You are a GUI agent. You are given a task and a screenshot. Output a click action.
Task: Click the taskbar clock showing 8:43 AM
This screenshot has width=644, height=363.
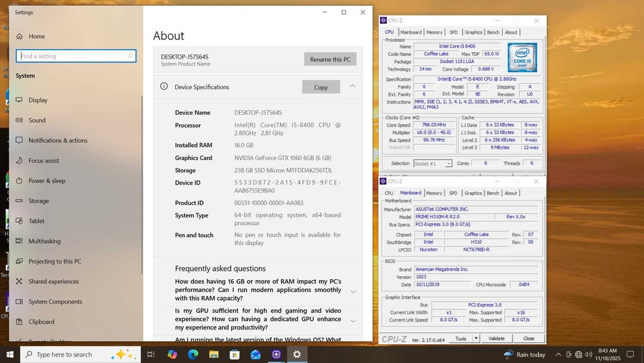607,355
